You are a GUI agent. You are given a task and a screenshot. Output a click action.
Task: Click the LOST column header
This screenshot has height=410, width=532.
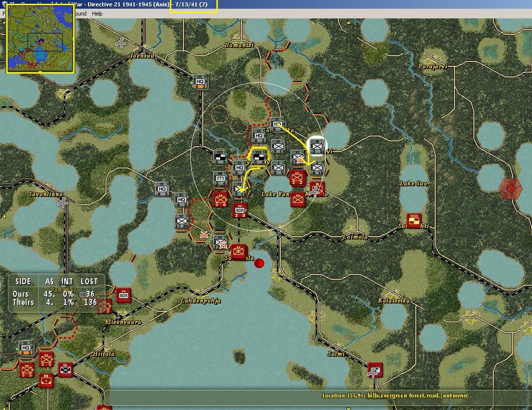coord(89,281)
